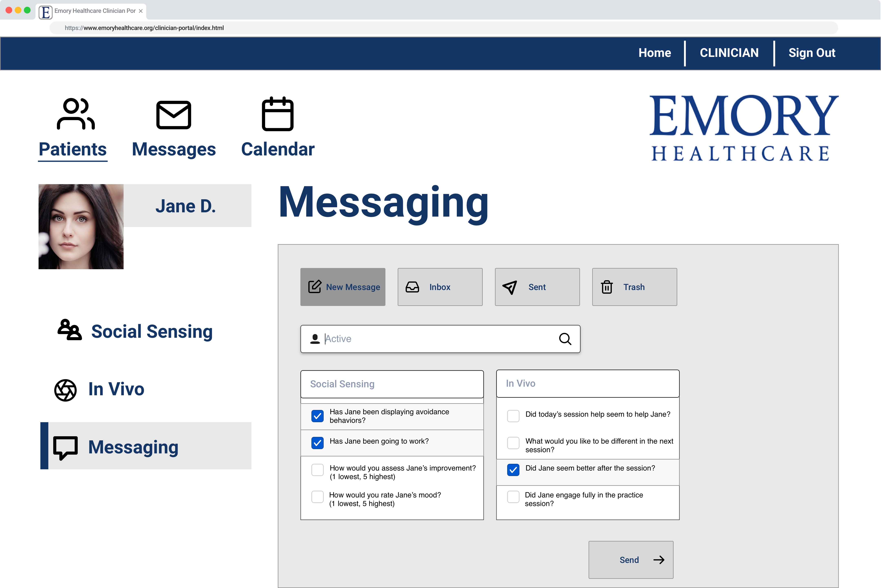This screenshot has width=881, height=588.
Task: Open the Trash button label
Action: click(634, 287)
